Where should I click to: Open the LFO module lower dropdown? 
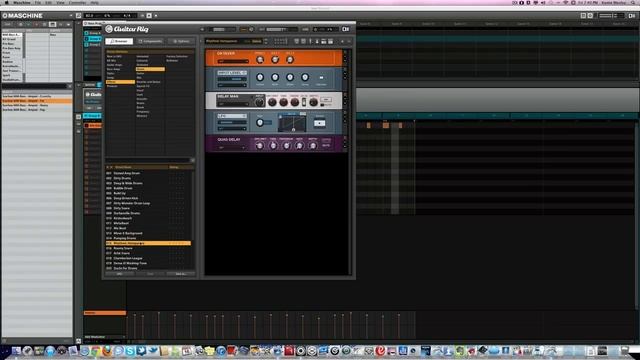point(232,129)
